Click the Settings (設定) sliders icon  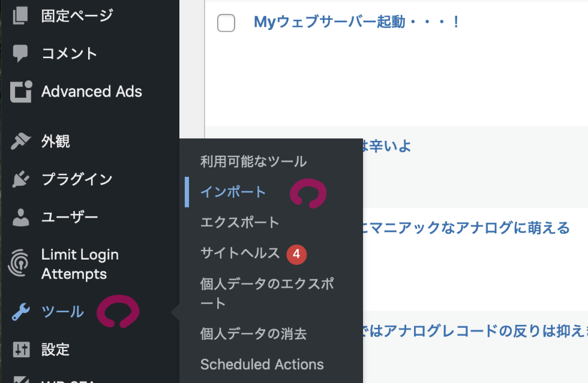[20, 349]
